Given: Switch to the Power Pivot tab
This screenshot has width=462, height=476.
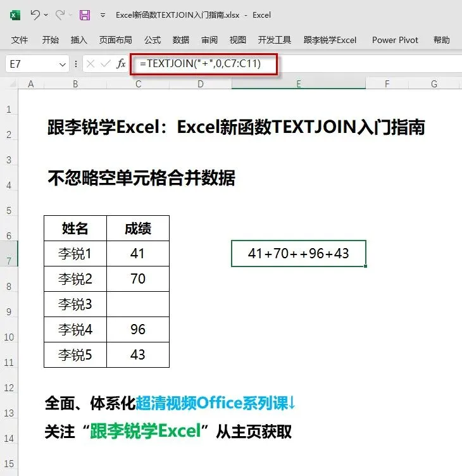Looking at the screenshot, I should click(x=395, y=40).
